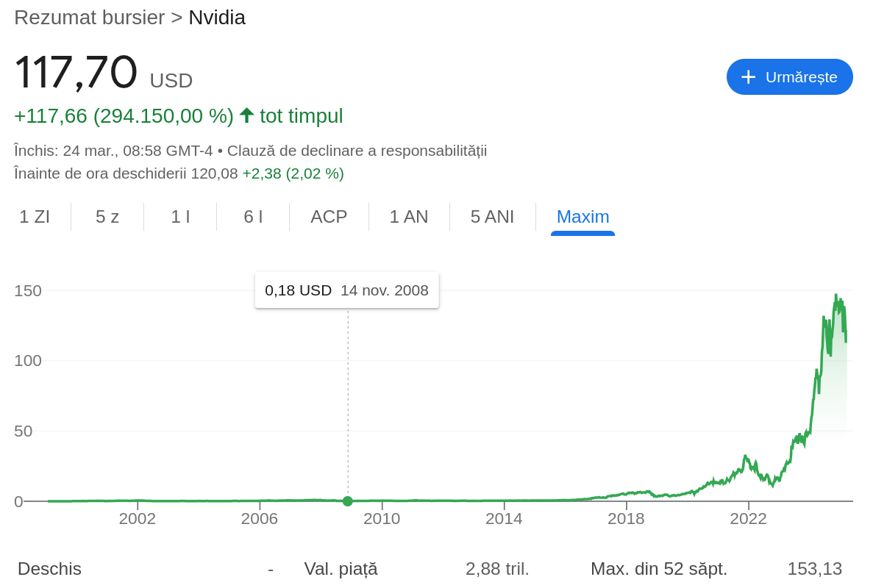Click the 0,18 USD chart tooltip
The height and width of the screenshot is (588, 887).
click(346, 290)
